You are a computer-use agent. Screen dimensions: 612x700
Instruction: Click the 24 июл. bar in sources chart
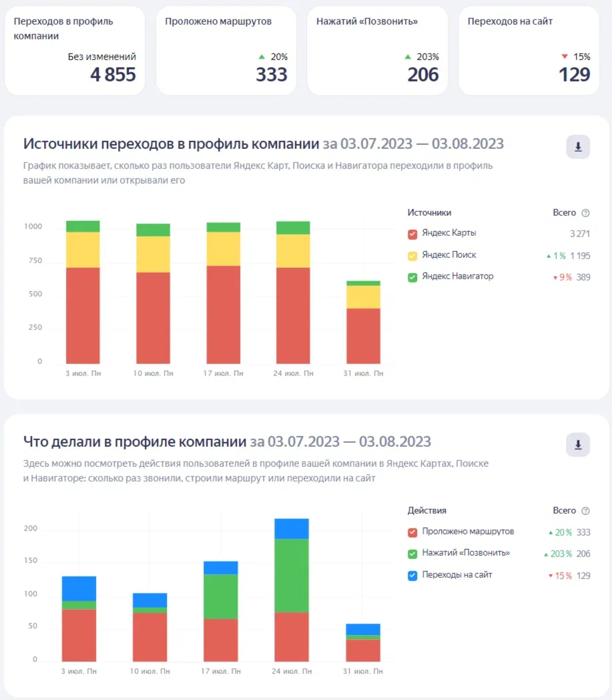point(293,301)
